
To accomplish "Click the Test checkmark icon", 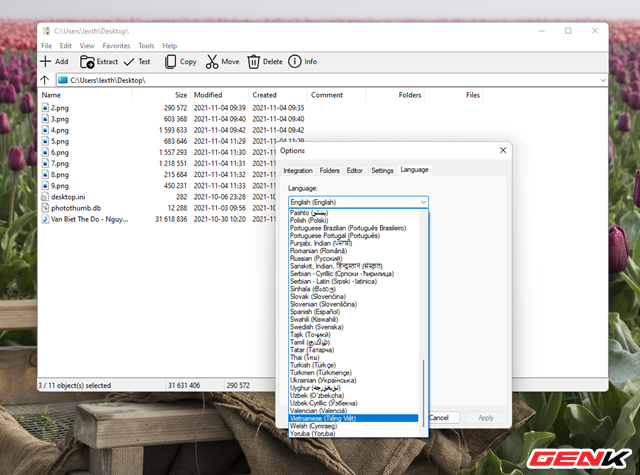I will [129, 62].
